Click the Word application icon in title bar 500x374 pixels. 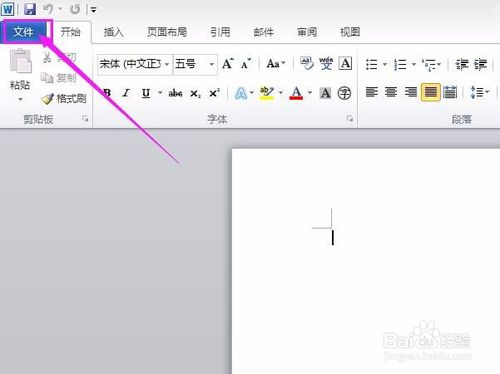tap(8, 9)
